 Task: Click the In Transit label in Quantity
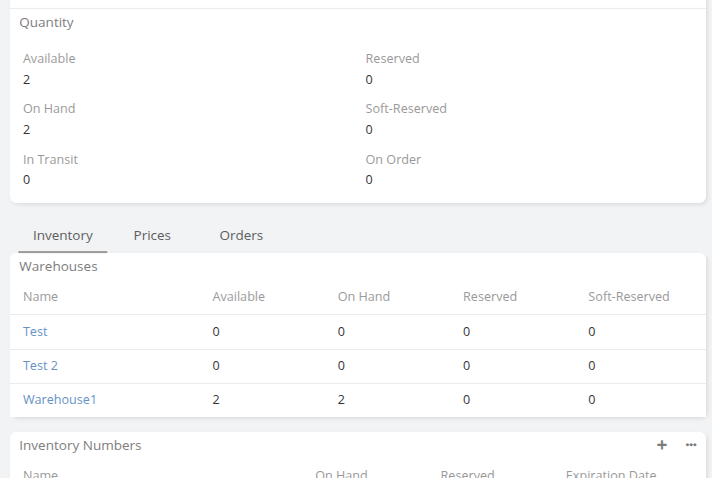point(50,160)
